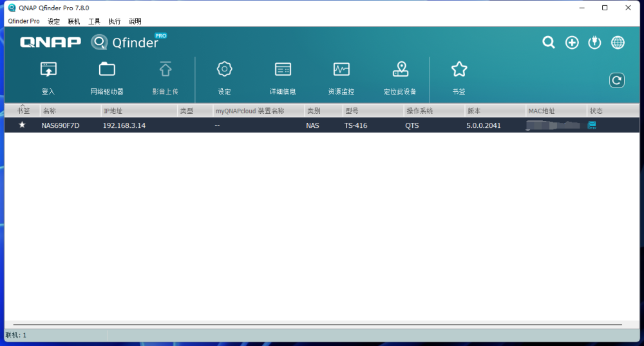Maximize the Qfinder Pro window
Viewport: 644px width, 346px height.
[x=605, y=8]
